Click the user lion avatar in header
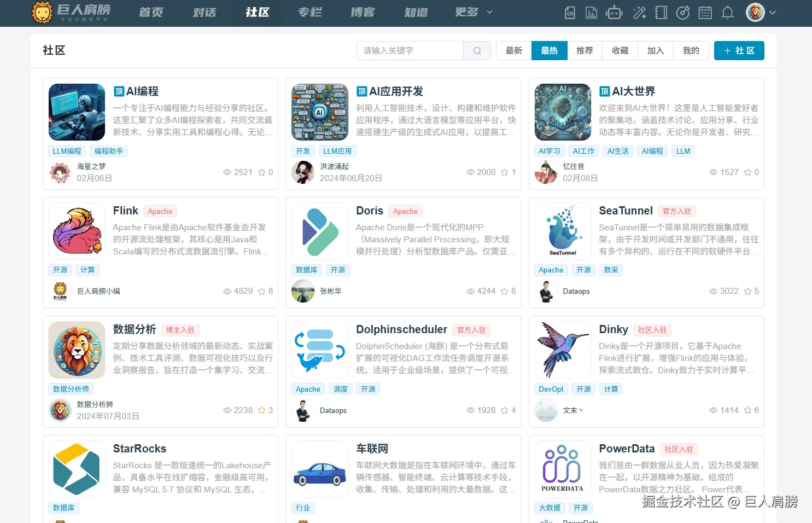Screen dimensions: 812x523 coord(755,12)
